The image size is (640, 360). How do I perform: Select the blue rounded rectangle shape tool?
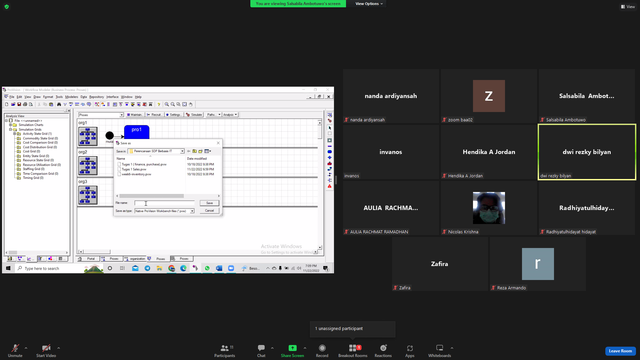(x=330, y=151)
